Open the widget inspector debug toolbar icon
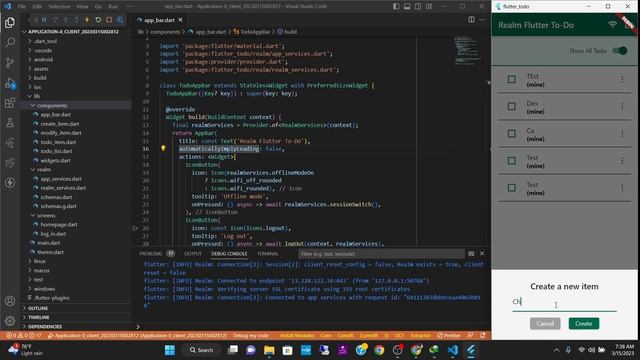This screenshot has height=360, width=640. 120,20
